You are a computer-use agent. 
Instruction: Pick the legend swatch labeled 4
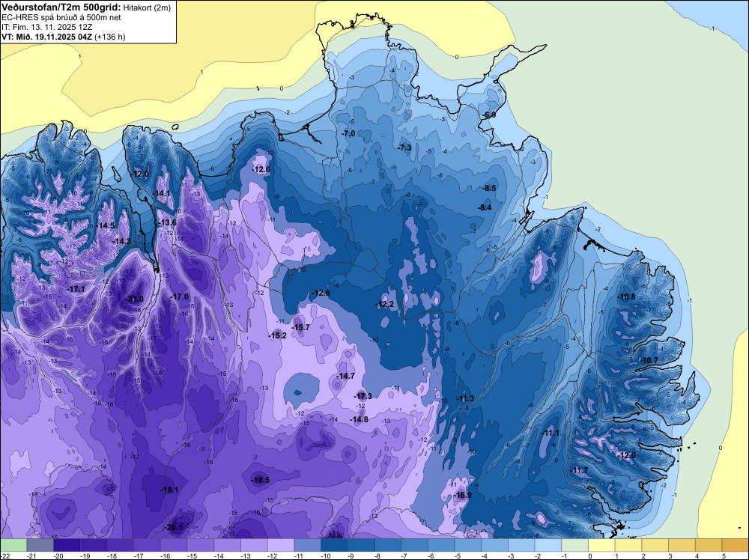[709, 545]
